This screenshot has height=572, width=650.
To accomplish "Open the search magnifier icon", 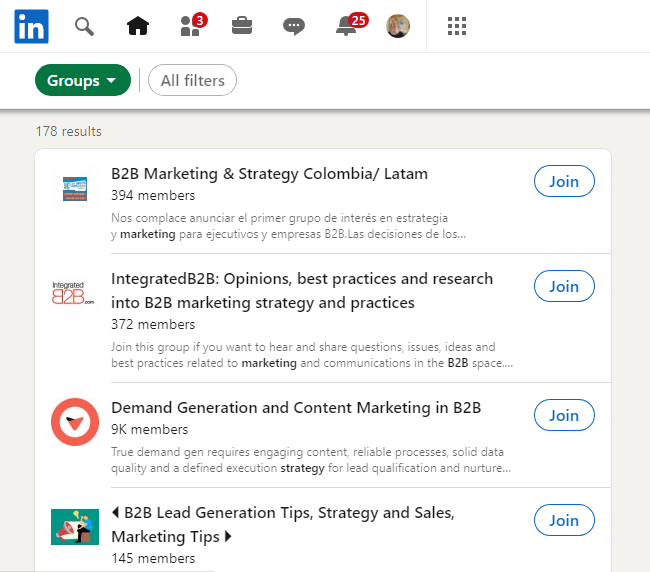I will (x=85, y=26).
